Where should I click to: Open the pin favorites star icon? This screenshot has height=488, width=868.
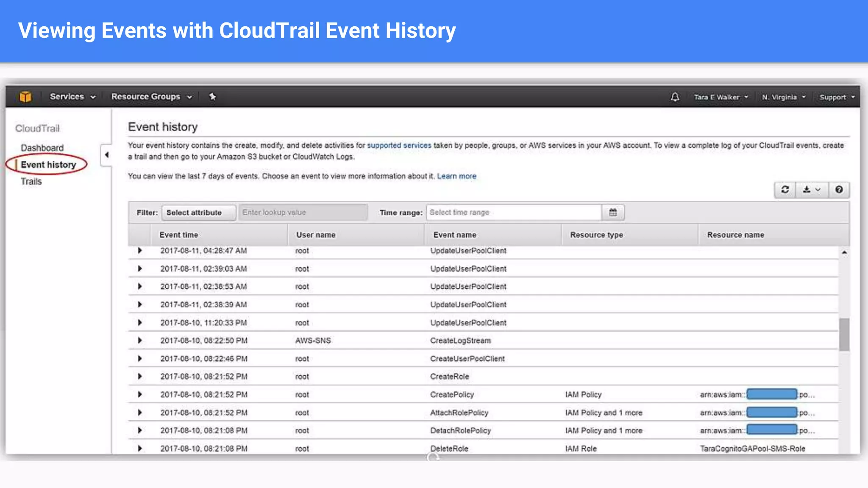pos(213,97)
